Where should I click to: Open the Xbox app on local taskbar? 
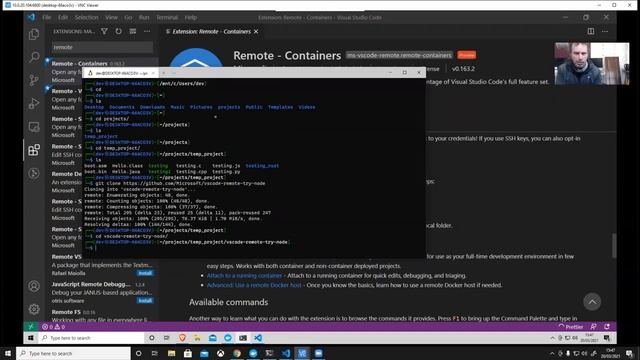pyautogui.click(x=220, y=353)
